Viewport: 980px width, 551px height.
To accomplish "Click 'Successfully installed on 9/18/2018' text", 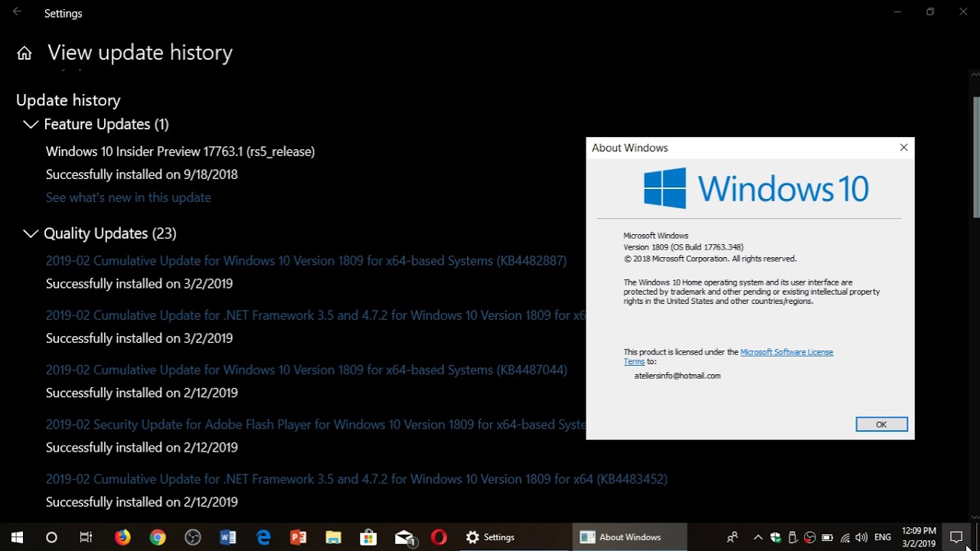I will (142, 174).
